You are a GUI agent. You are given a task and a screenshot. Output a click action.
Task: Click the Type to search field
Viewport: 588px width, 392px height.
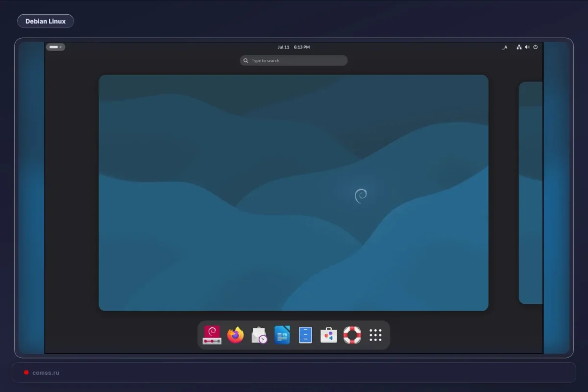[294, 60]
